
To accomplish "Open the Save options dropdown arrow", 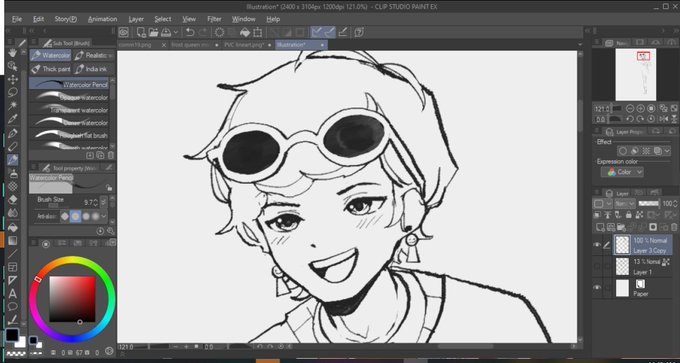I will [x=176, y=32].
